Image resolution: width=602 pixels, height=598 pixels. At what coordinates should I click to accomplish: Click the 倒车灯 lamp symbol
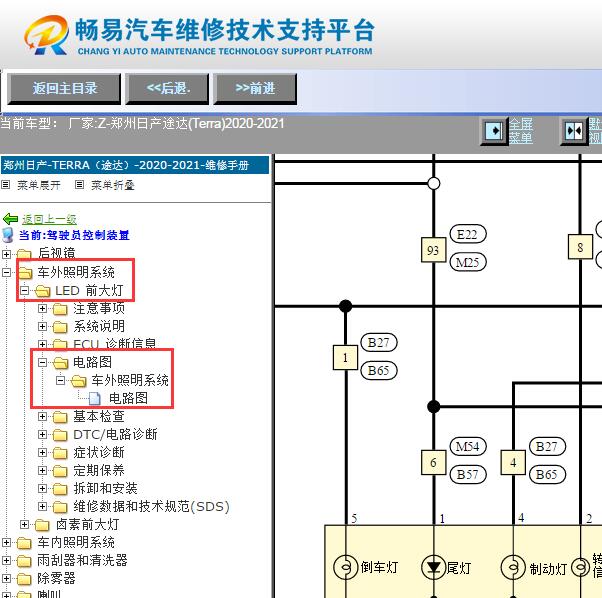pyautogui.click(x=346, y=567)
